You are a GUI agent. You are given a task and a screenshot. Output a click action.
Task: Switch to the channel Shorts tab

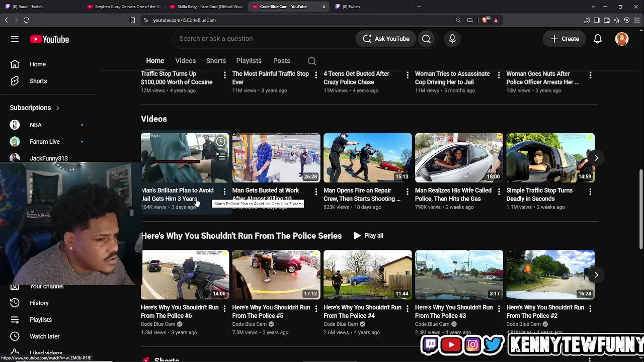pyautogui.click(x=216, y=61)
